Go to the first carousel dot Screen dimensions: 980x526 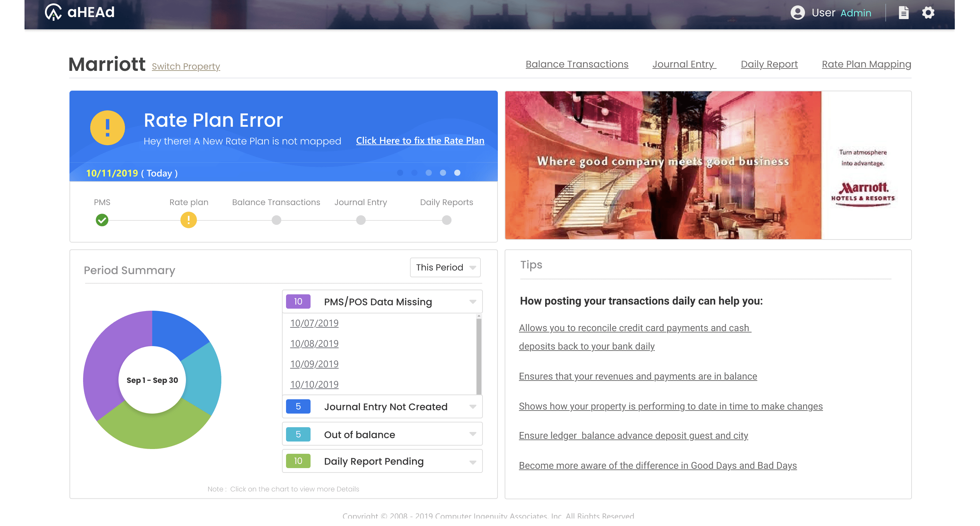tap(400, 173)
